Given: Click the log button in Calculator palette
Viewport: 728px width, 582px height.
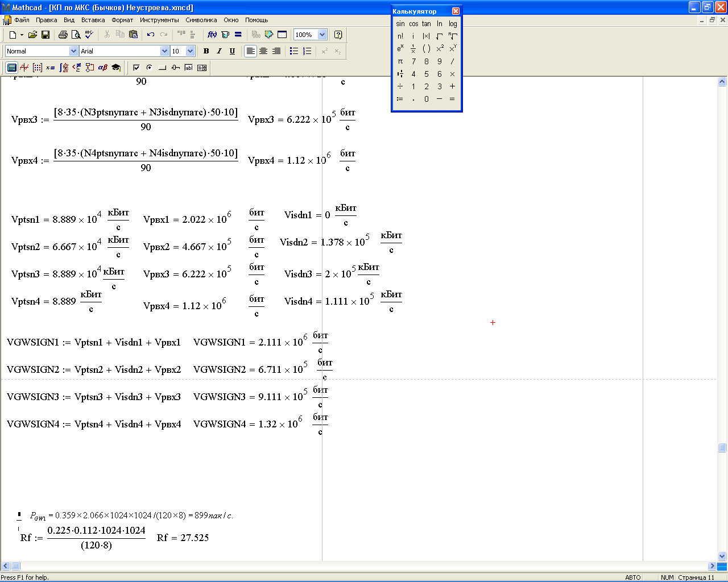Looking at the screenshot, I should click(x=453, y=24).
